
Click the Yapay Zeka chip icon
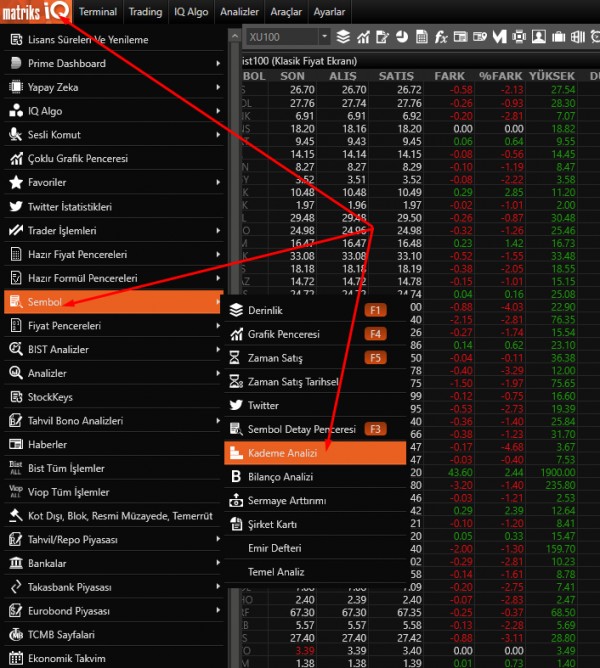(x=16, y=87)
